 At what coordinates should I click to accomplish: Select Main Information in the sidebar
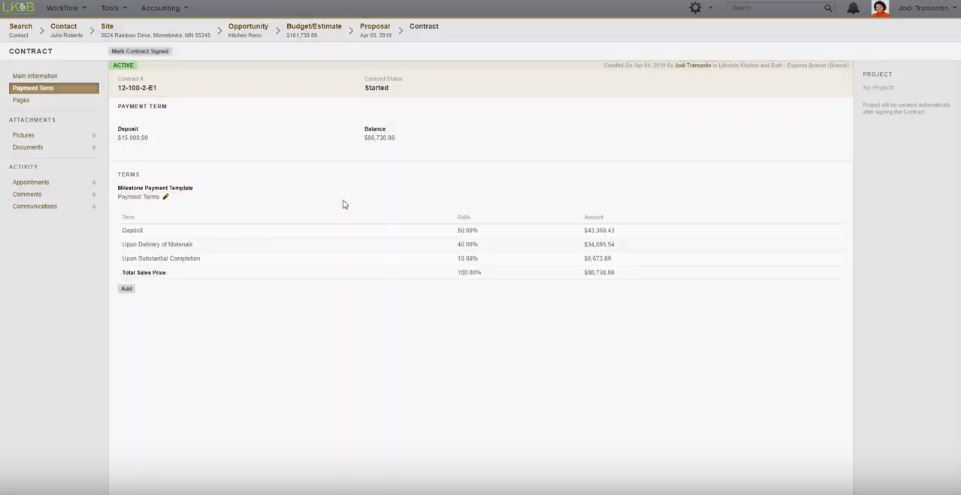click(35, 76)
